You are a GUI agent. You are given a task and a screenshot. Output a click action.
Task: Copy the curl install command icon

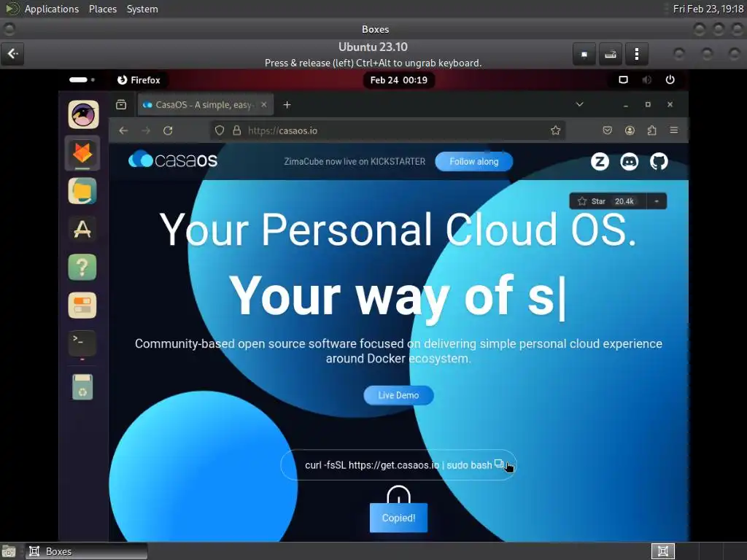[x=499, y=463]
